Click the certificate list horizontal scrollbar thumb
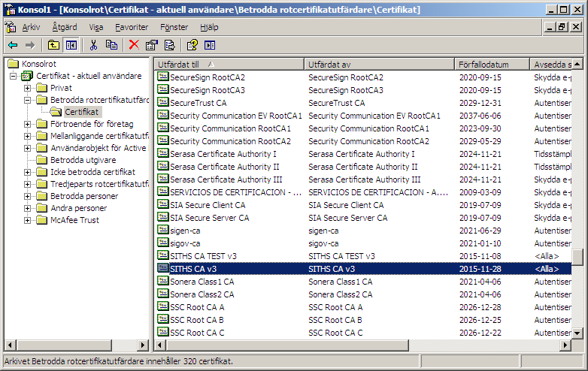This screenshot has height=371, width=588. pos(286,345)
